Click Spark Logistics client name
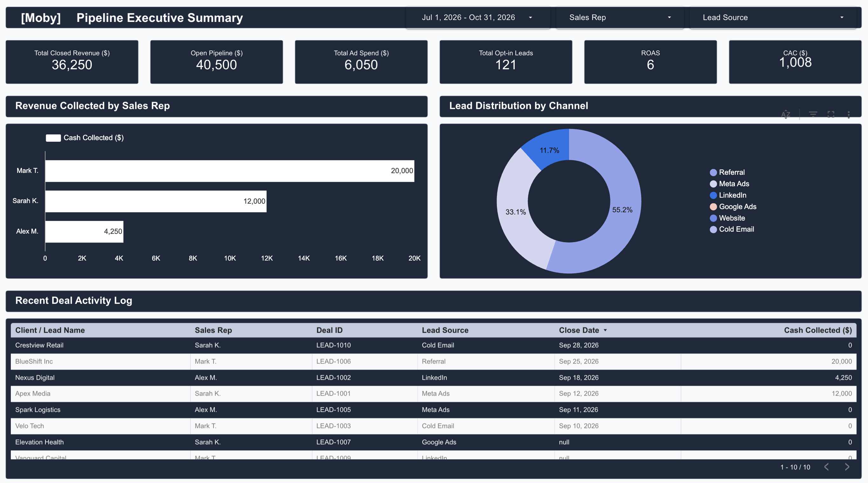The width and height of the screenshot is (868, 483). pyautogui.click(x=38, y=410)
